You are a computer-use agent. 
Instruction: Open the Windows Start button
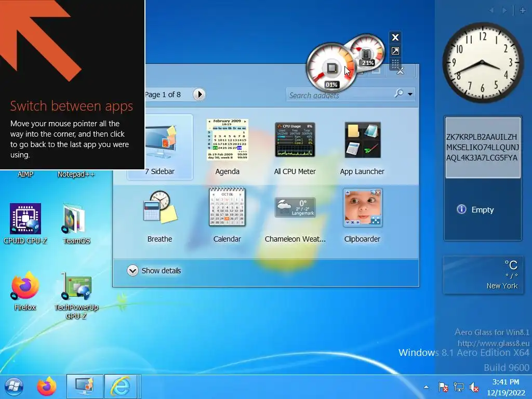pos(14,387)
